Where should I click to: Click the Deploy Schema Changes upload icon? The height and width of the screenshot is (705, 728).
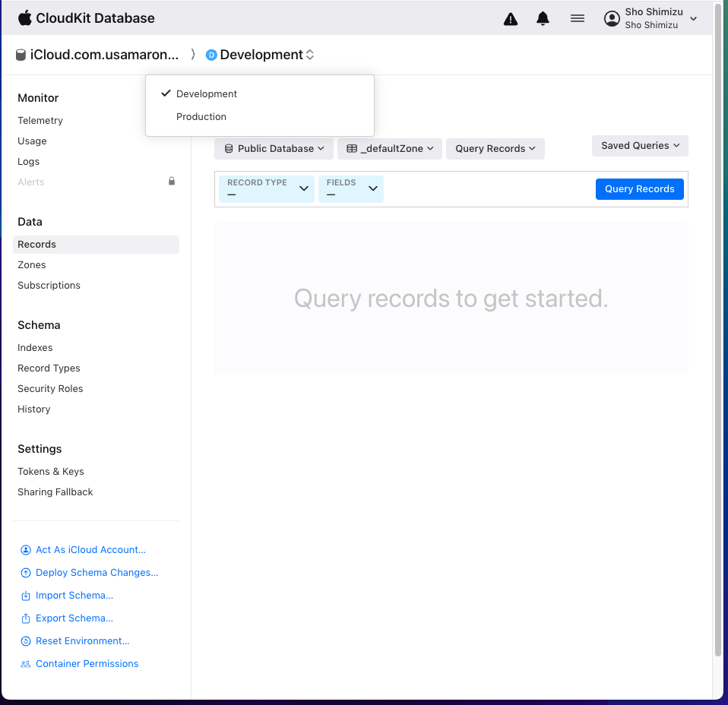[26, 573]
